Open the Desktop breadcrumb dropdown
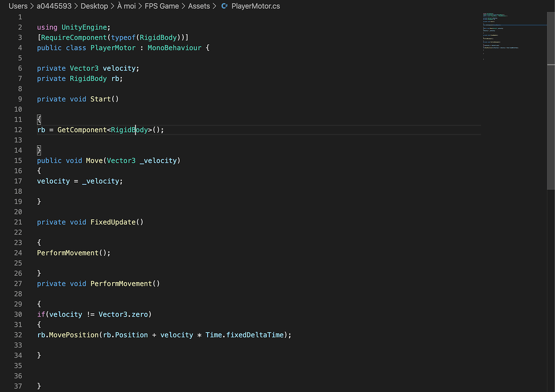Viewport: 555px width, 392px height. pos(94,6)
